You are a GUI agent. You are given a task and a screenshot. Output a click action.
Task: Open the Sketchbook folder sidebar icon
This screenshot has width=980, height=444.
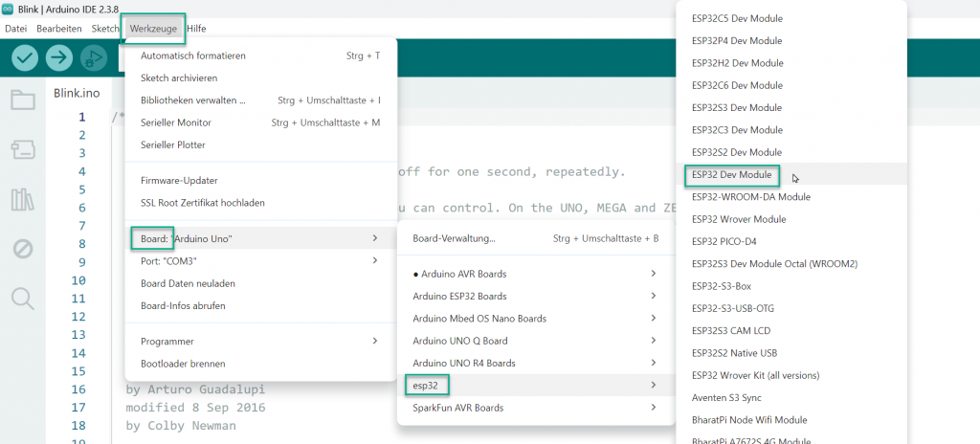[23, 100]
